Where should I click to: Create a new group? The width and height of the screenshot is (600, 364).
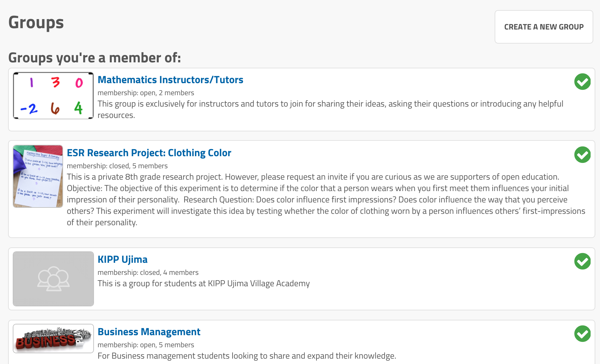[x=544, y=27]
